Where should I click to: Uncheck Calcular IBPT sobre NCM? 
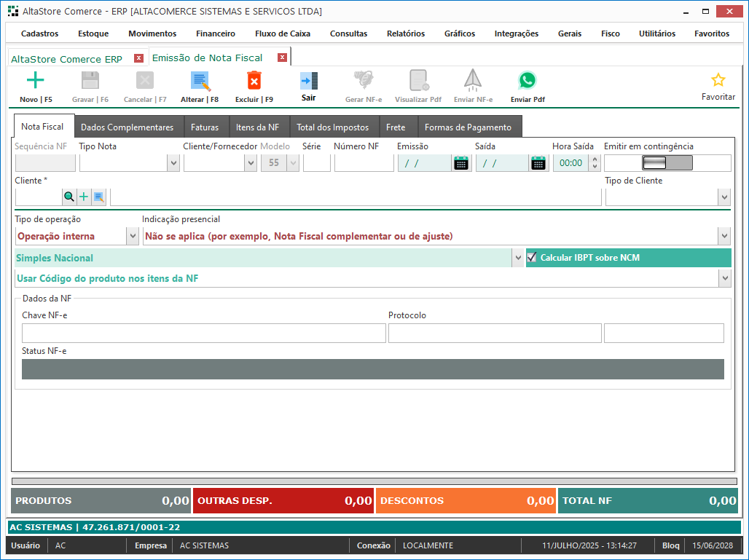coord(532,258)
